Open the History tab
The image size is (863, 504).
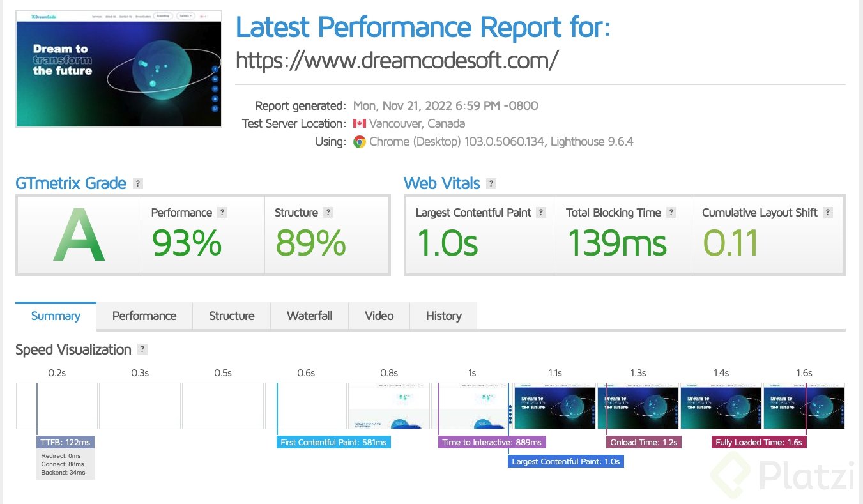(444, 316)
